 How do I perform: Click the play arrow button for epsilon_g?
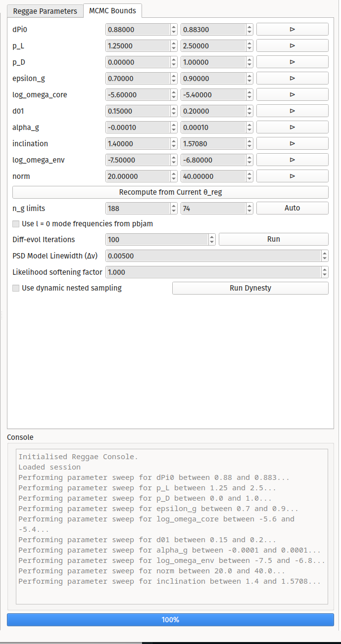292,78
